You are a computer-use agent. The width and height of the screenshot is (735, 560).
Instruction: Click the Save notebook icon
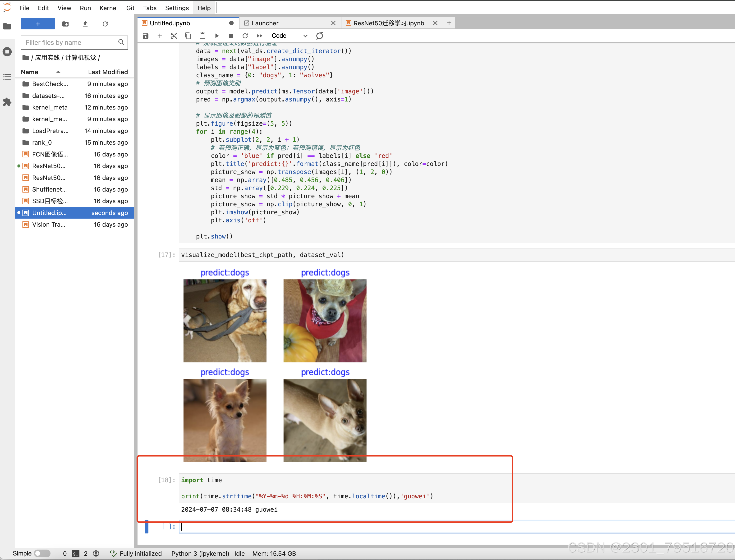[x=145, y=36]
